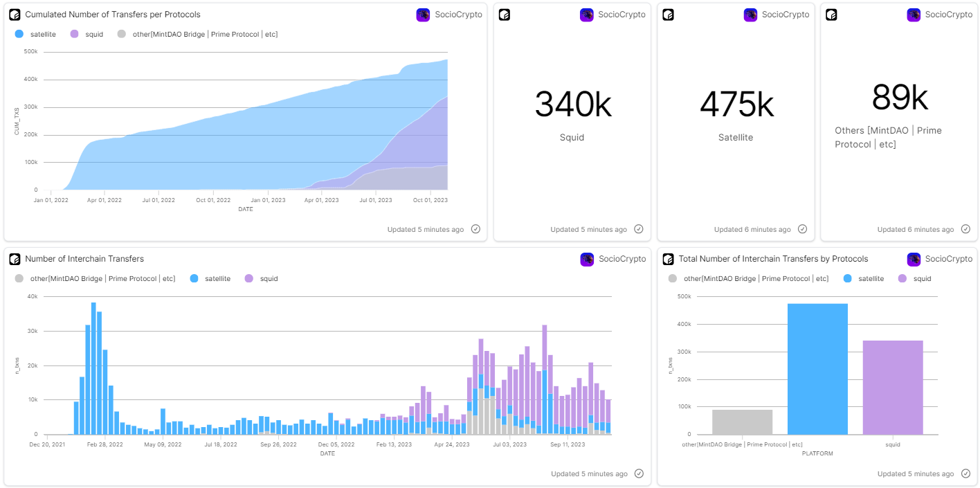Click the purple squid bar in Total by Protocols chart
Screen dimensions: 980x488
[x=893, y=388]
